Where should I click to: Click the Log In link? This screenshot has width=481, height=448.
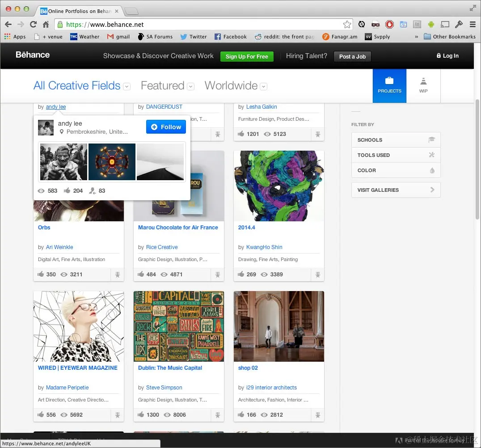[447, 55]
